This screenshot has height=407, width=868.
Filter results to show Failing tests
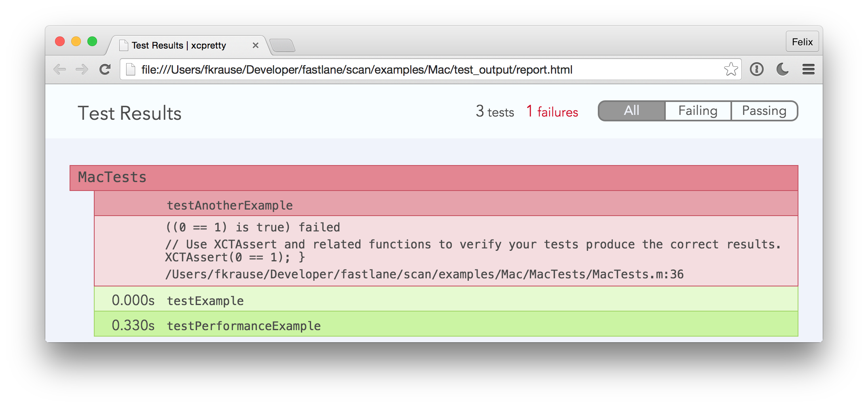tap(697, 110)
